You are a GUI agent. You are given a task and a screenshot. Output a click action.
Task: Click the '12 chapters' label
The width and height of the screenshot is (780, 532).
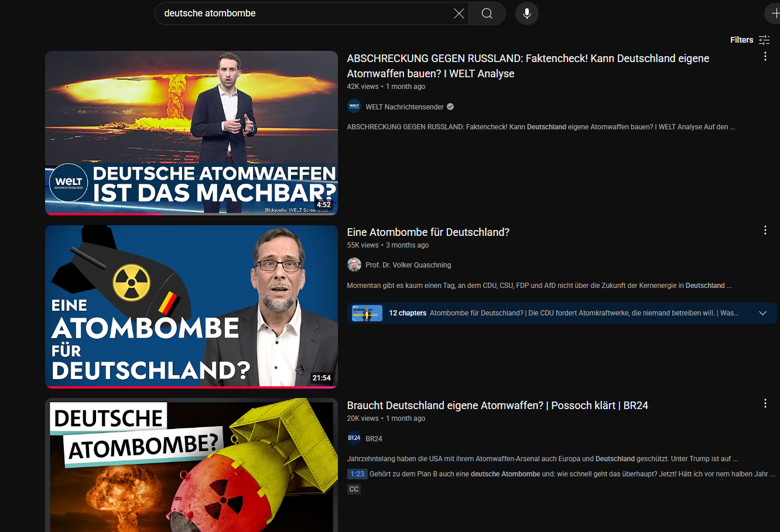click(x=408, y=313)
